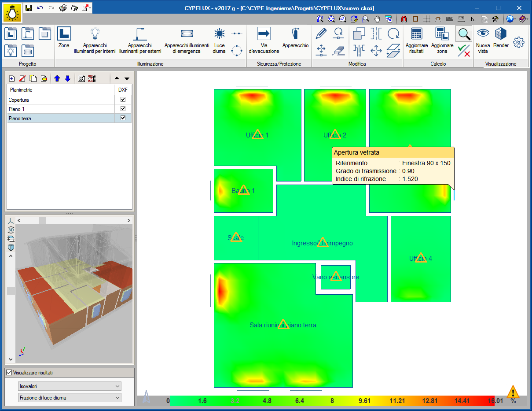Launch the Render view
Image resolution: width=532 pixels, height=411 pixels.
[x=501, y=37]
